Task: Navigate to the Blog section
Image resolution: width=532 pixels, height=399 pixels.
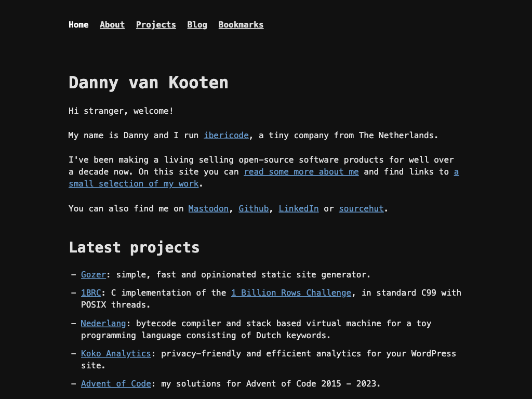Action: point(197,24)
